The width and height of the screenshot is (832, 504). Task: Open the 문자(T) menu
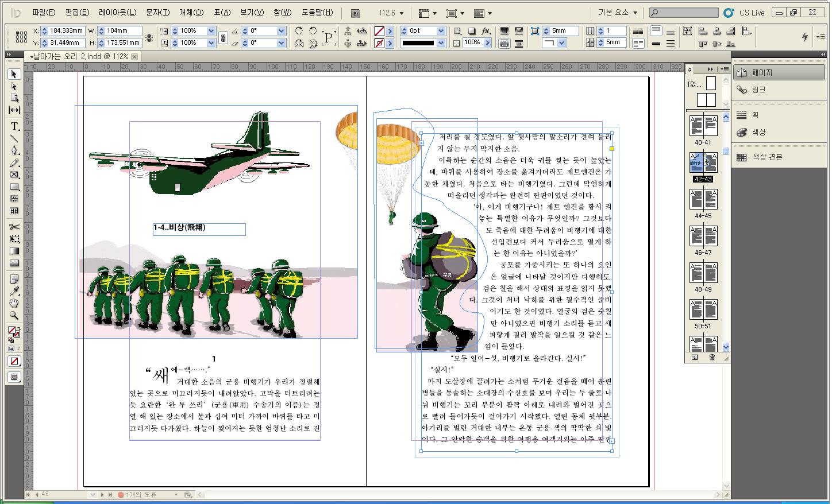point(157,13)
